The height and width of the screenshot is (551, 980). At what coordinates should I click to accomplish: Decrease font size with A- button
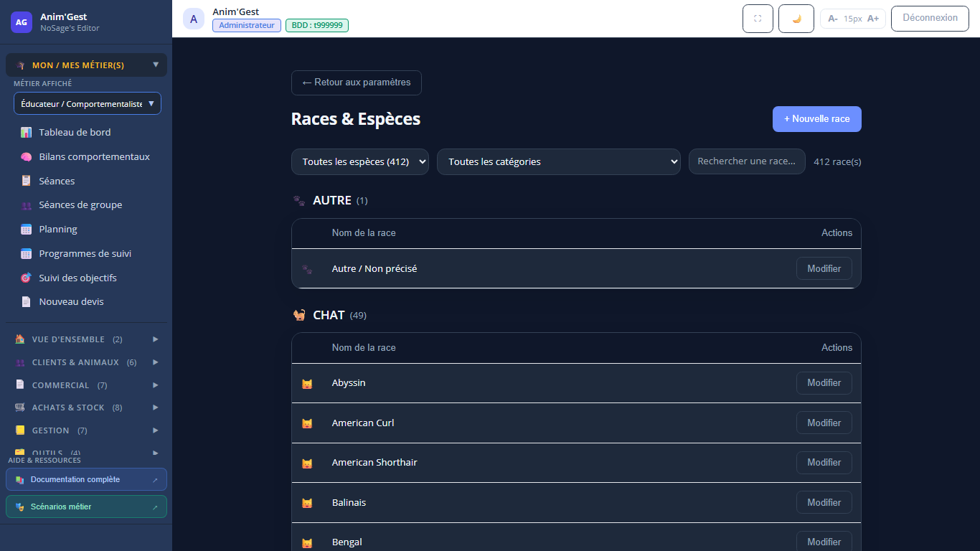tap(832, 19)
